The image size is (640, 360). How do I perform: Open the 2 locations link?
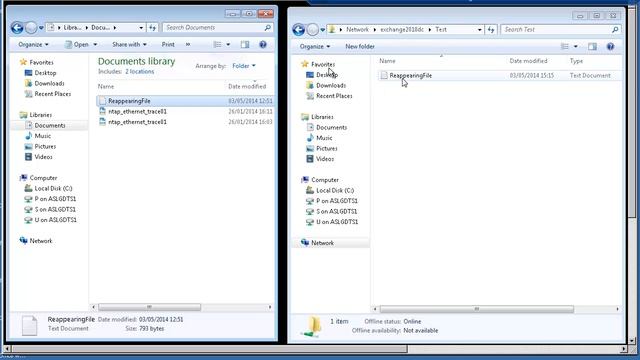140,71
